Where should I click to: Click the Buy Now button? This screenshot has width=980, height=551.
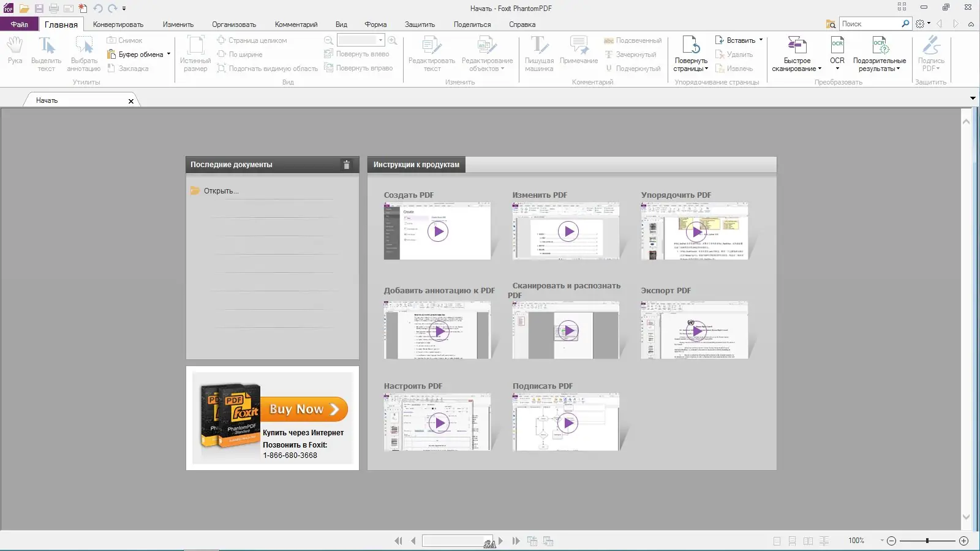point(304,409)
